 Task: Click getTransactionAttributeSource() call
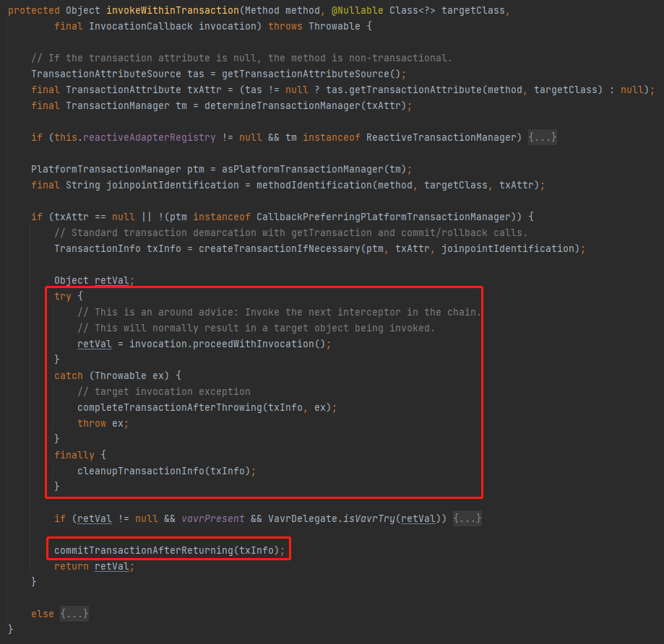click(311, 74)
